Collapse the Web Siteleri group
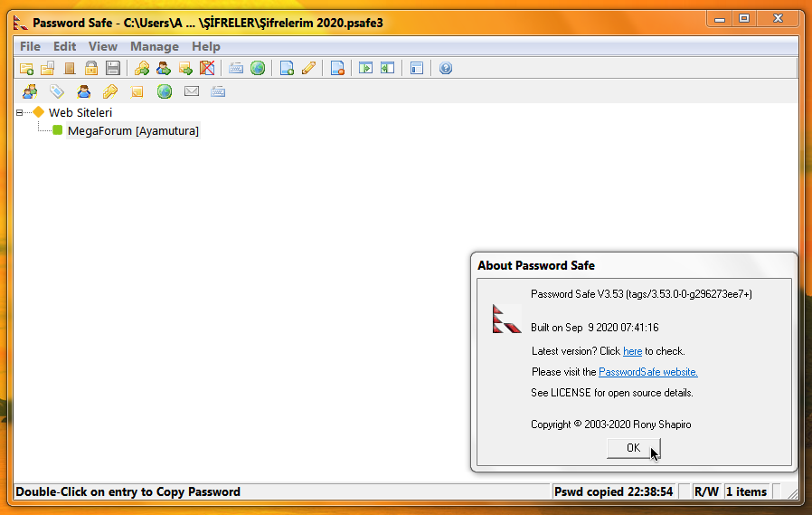The width and height of the screenshot is (812, 515). pos(19,112)
